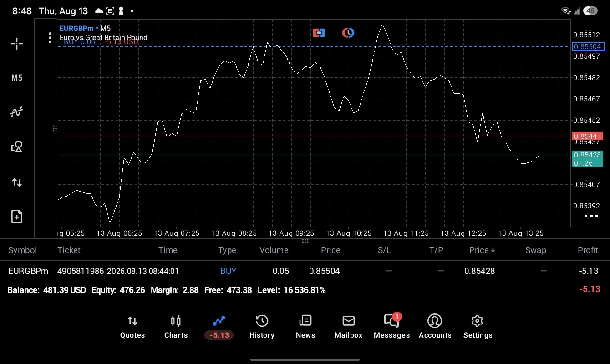The image size is (610, 364).
Task: Open the Accounts tab
Action: 435,327
